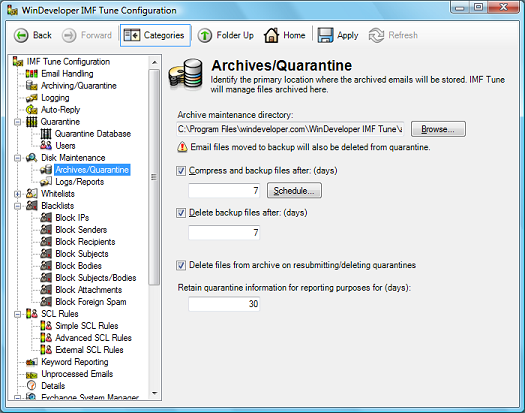Toggle the Categories pane button
525x413 pixels.
(155, 35)
